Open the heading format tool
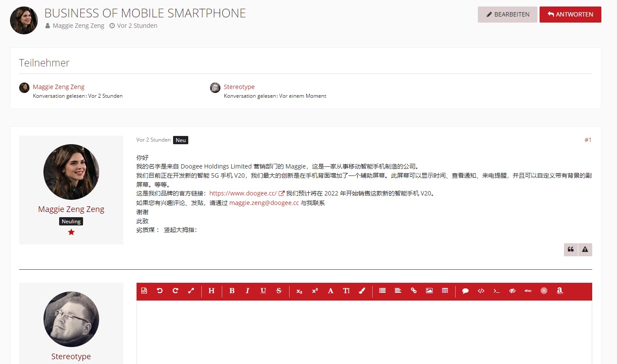 [211, 291]
